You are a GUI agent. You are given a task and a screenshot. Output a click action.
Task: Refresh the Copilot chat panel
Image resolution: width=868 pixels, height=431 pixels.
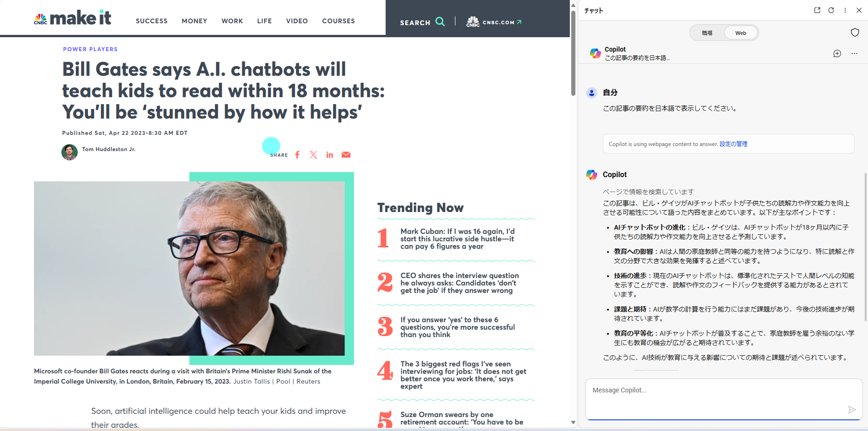click(831, 10)
